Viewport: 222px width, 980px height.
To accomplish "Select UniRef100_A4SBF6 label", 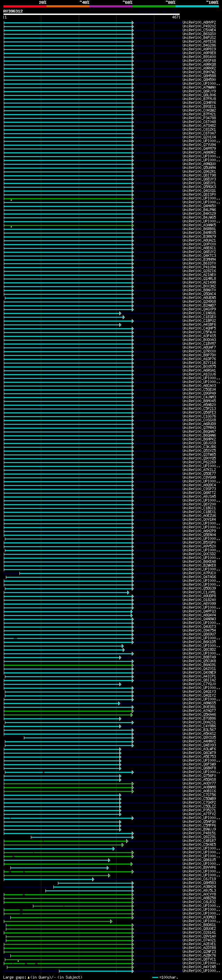I will (199, 324).
